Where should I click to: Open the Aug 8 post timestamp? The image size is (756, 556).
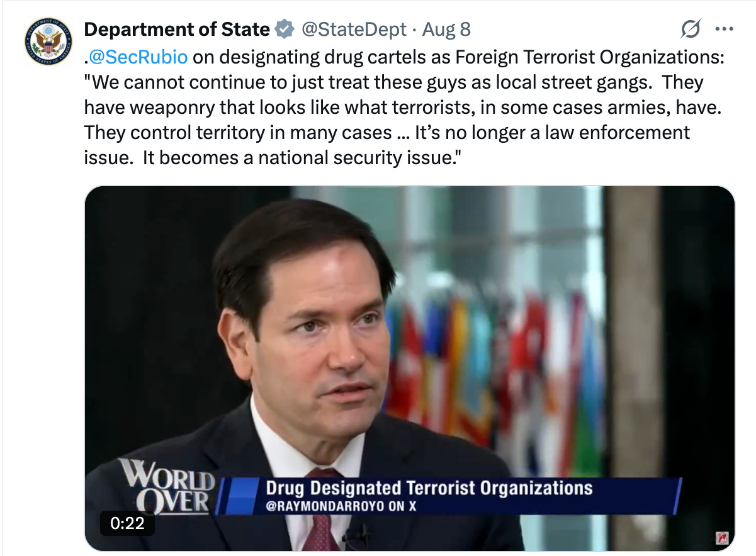tap(446, 30)
